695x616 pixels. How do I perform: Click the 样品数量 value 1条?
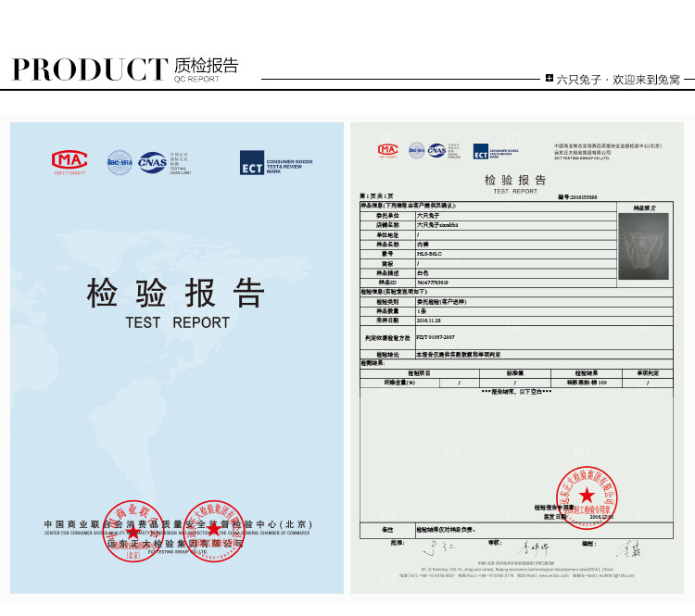click(x=422, y=311)
